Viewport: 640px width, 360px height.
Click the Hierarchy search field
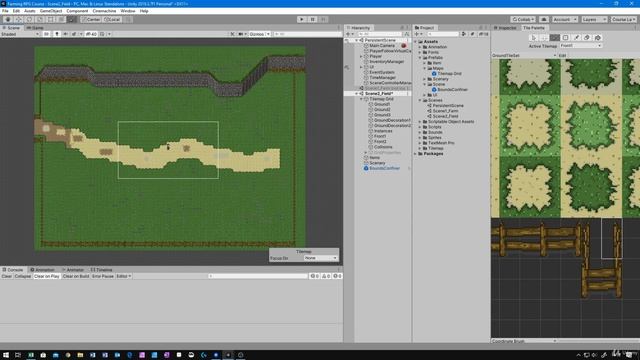click(380, 34)
